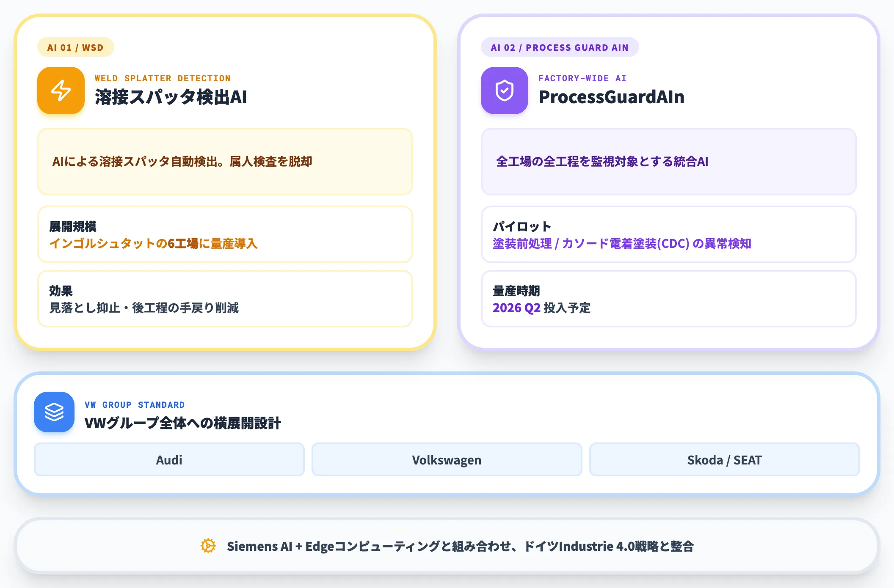This screenshot has height=588, width=894.
Task: Click the VWグループ全体への横展開設計 heading
Action: tap(183, 423)
